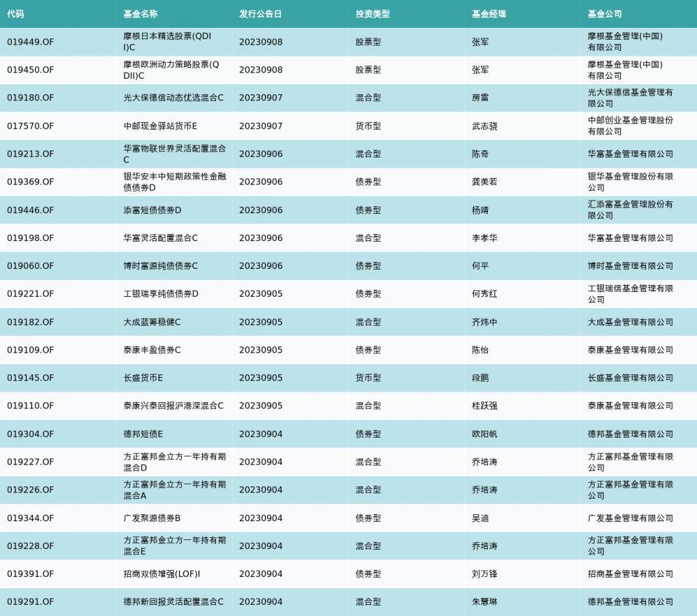
Task: Click the 基金经理 column header
Action: pyautogui.click(x=489, y=14)
